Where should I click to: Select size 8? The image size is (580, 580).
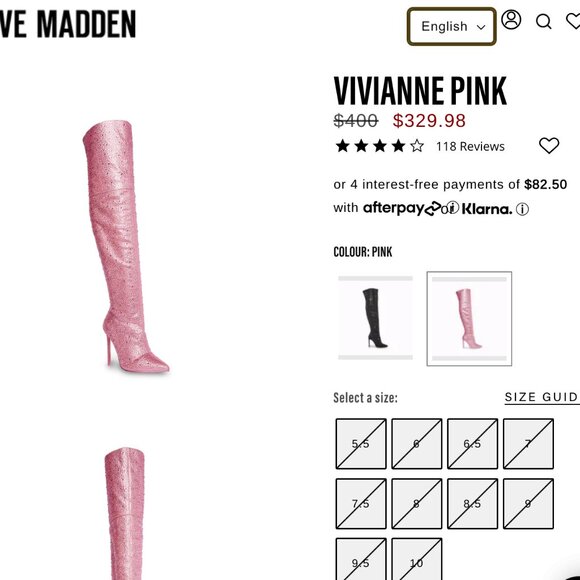[417, 503]
